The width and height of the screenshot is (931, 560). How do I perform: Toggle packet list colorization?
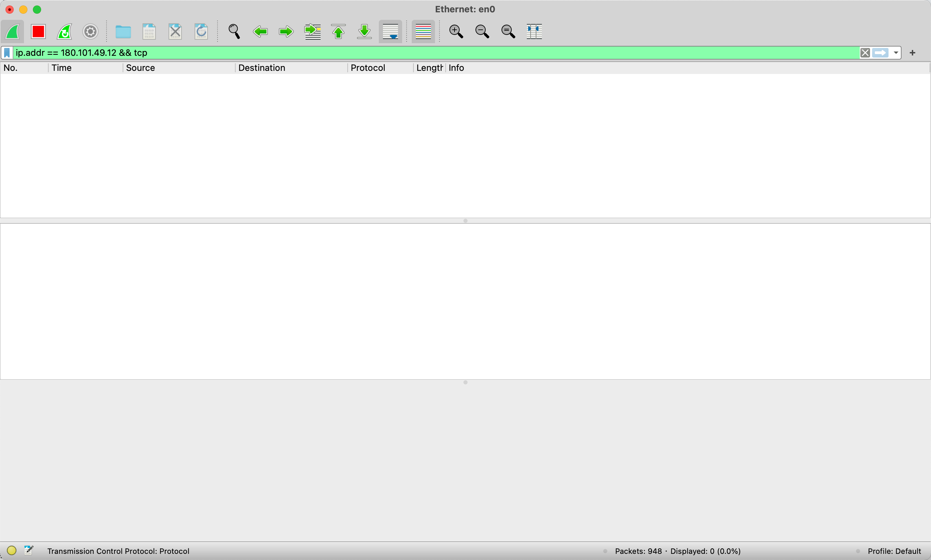coord(423,32)
